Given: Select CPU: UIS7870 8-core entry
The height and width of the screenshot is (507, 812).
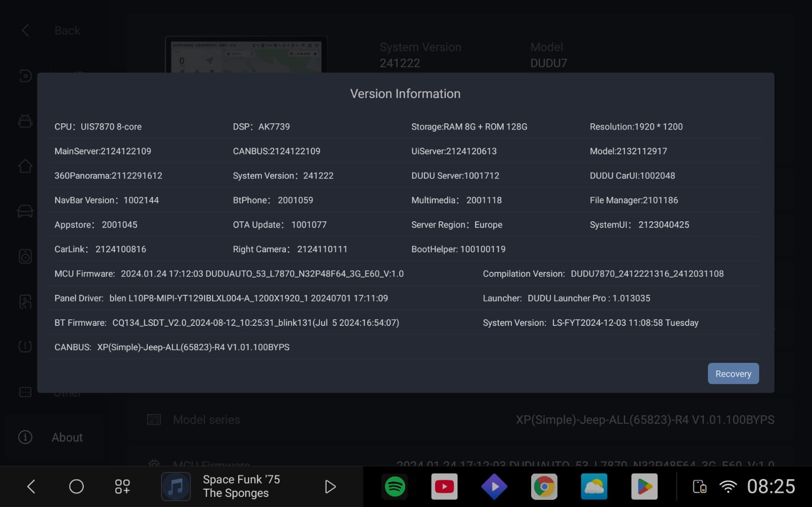Looking at the screenshot, I should click(98, 127).
